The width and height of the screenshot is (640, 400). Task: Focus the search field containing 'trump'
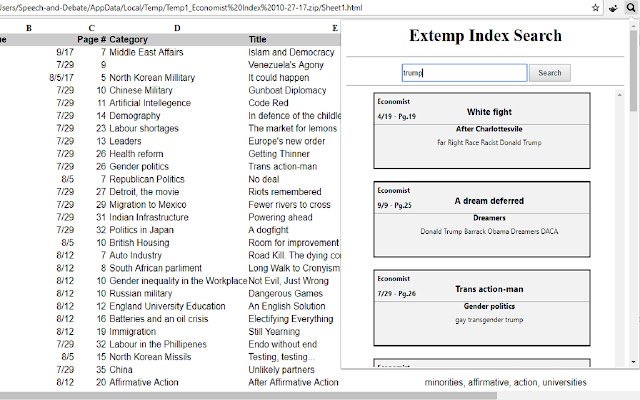pyautogui.click(x=464, y=73)
